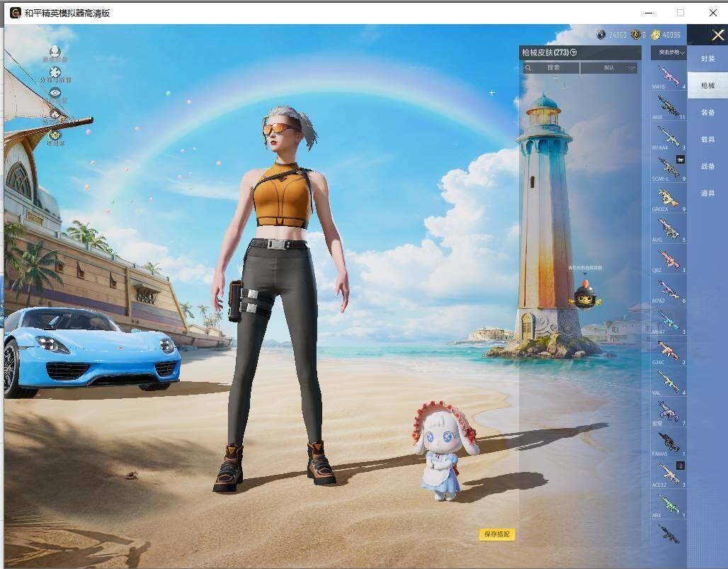
Task: Select the VAL weapon skin entry
Action: [x=669, y=383]
